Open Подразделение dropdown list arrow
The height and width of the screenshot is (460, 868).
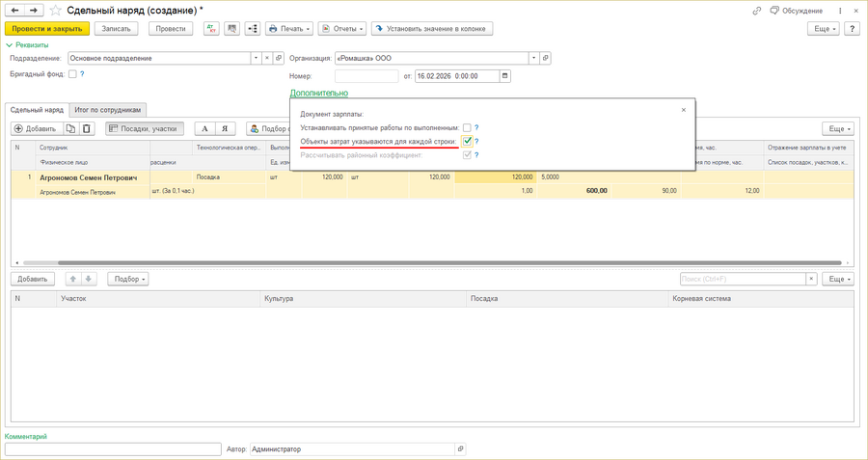(x=256, y=58)
